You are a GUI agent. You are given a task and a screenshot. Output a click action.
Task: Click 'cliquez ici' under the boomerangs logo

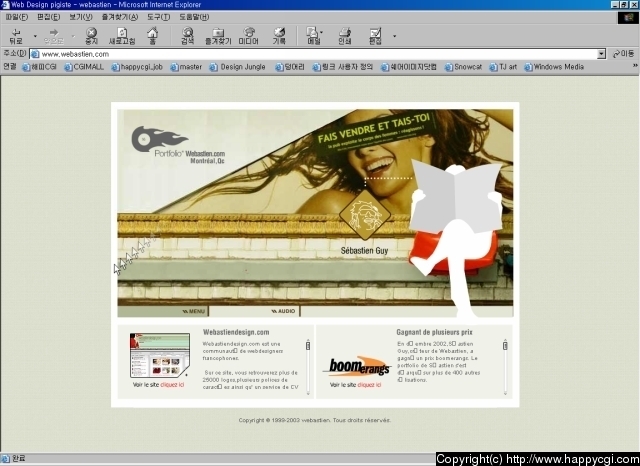click(369, 385)
